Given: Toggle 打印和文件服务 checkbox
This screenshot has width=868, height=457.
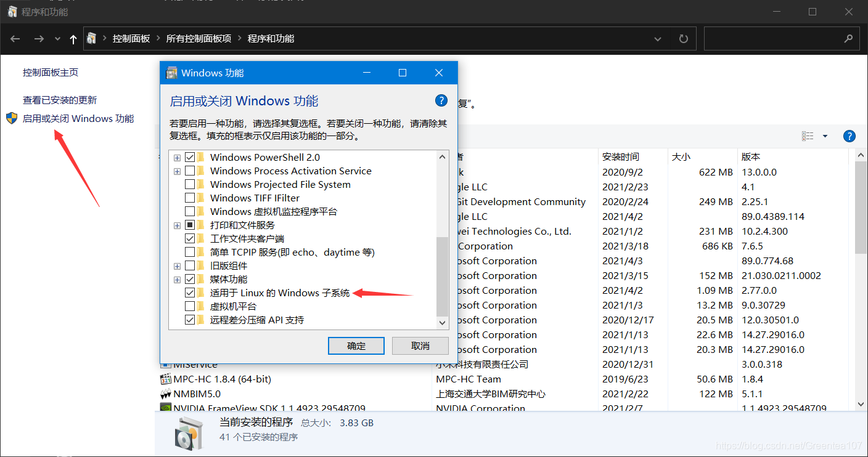Looking at the screenshot, I should coord(190,225).
